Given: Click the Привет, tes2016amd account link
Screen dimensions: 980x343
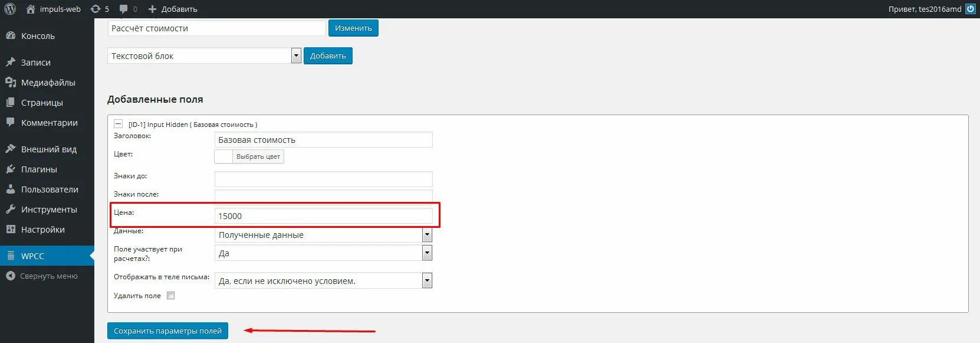Looking at the screenshot, I should [925, 9].
